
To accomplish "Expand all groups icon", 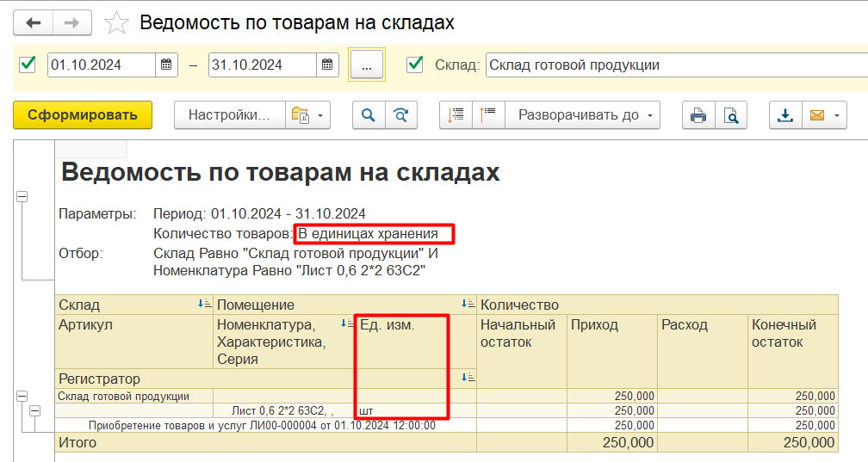I will pos(488,115).
